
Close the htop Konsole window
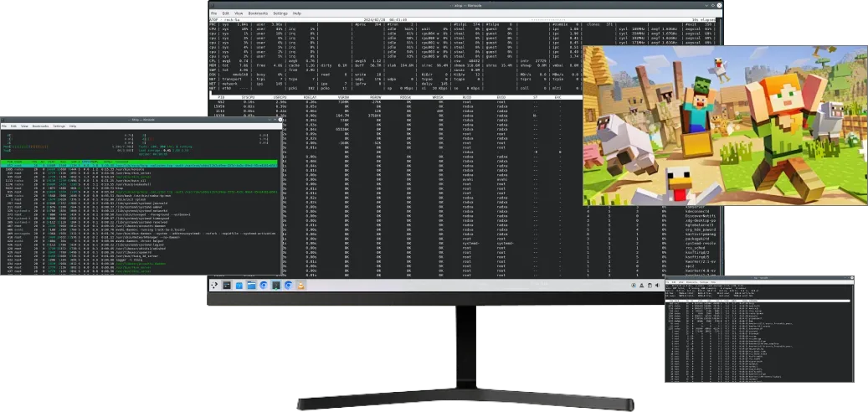pyautogui.click(x=280, y=120)
